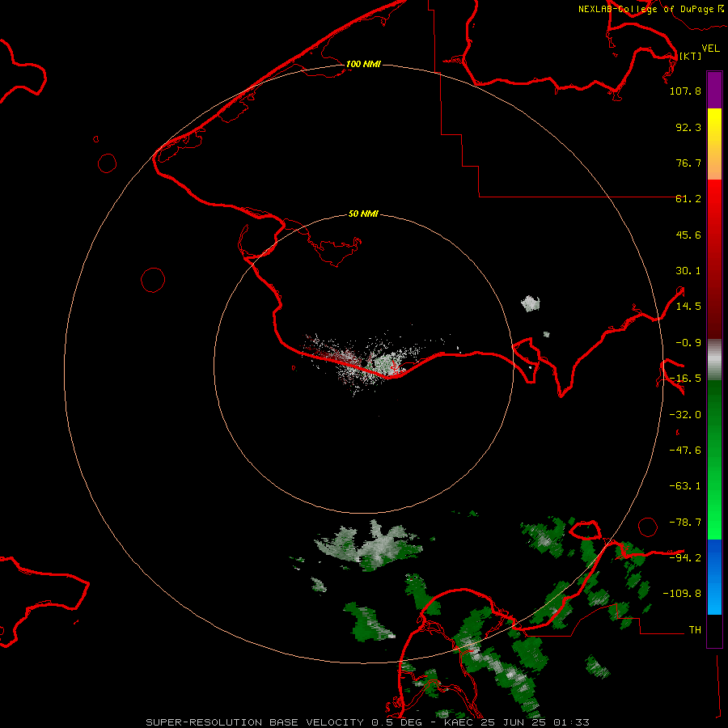
Task: Pick the purple segment of the color bar
Action: (714, 90)
